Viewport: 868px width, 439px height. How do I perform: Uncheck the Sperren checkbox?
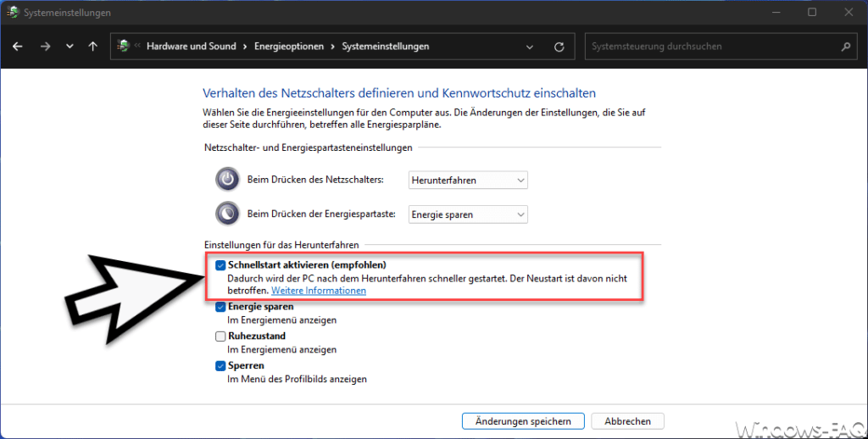220,366
